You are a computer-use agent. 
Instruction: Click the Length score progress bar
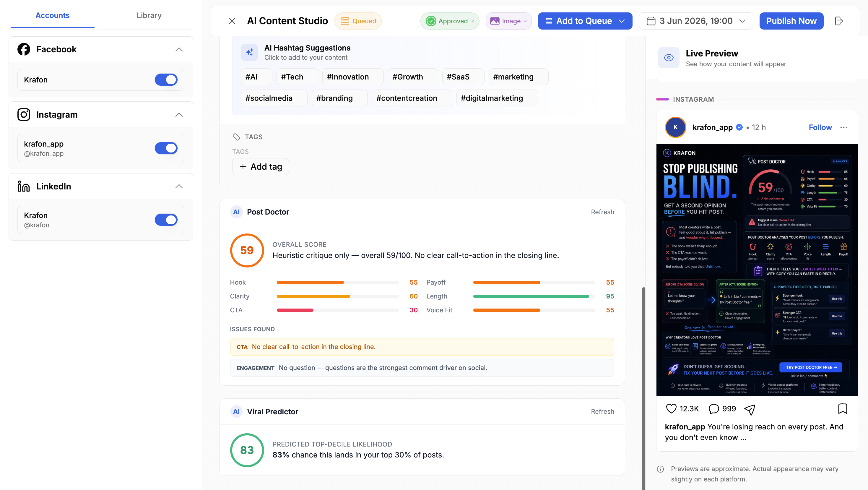[534, 296]
